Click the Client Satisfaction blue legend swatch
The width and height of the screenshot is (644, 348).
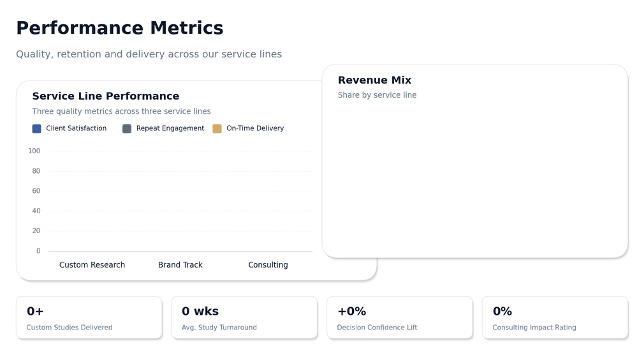[36, 129]
